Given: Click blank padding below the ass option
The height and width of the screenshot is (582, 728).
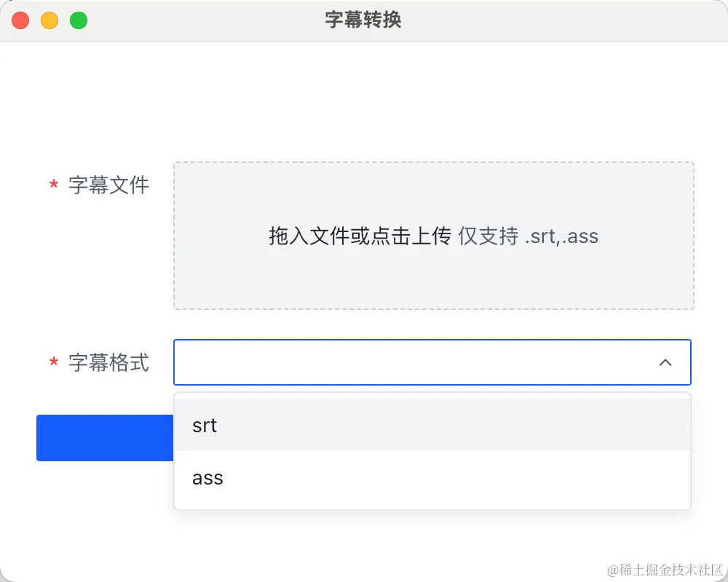Looking at the screenshot, I should (x=432, y=506).
